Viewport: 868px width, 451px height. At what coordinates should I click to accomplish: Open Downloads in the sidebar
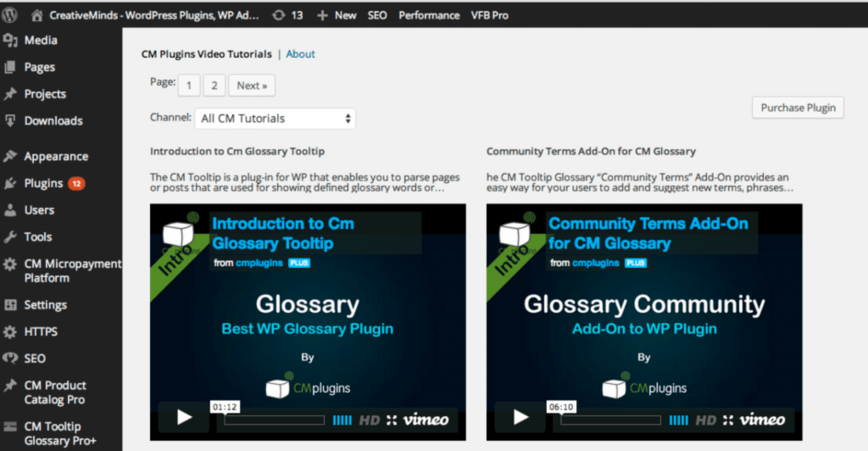tap(53, 120)
